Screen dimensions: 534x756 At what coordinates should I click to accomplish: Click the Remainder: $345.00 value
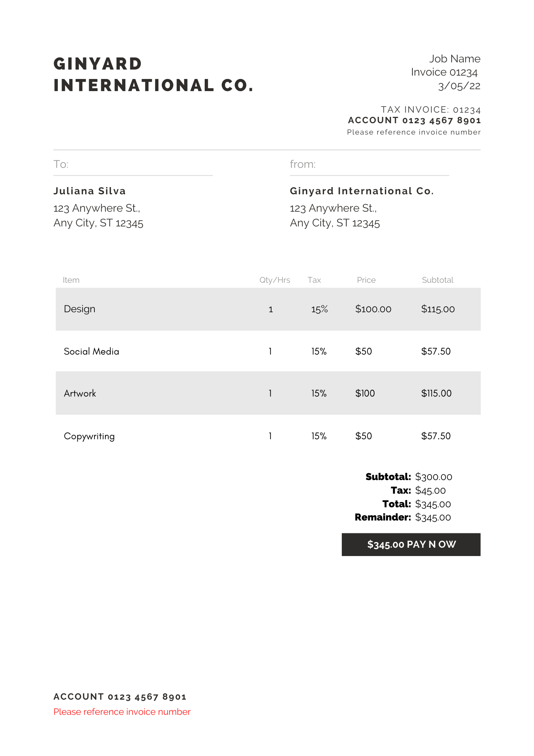coord(433,517)
